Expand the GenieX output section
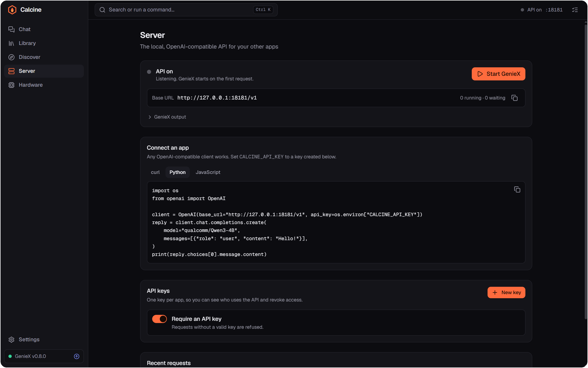The width and height of the screenshot is (588, 368). pos(167,117)
